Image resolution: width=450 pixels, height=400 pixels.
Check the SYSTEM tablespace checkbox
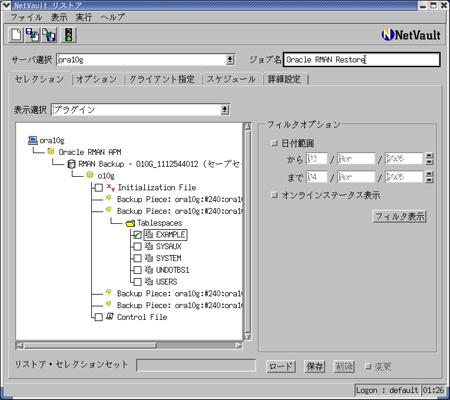coord(137,258)
